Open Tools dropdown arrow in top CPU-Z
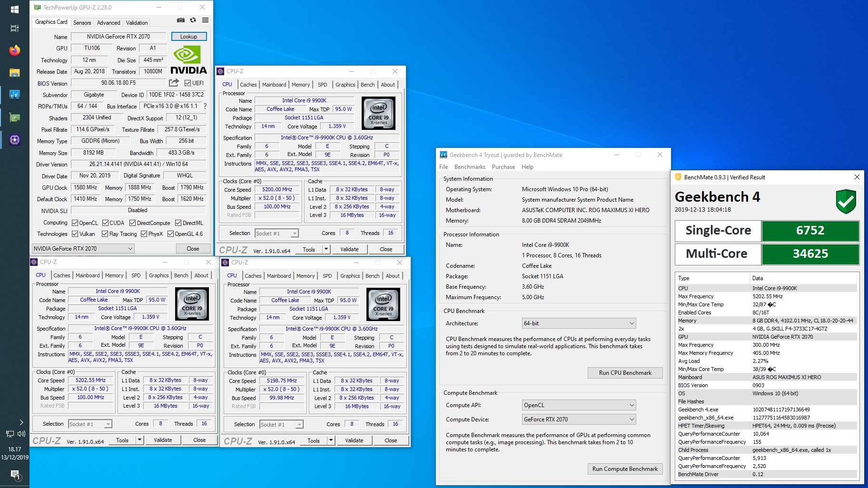Image resolution: width=868 pixels, height=488 pixels. click(x=326, y=249)
